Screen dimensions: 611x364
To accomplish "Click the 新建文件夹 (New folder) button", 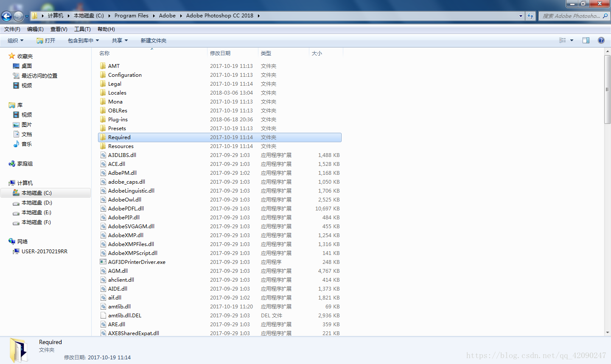I will 154,40.
